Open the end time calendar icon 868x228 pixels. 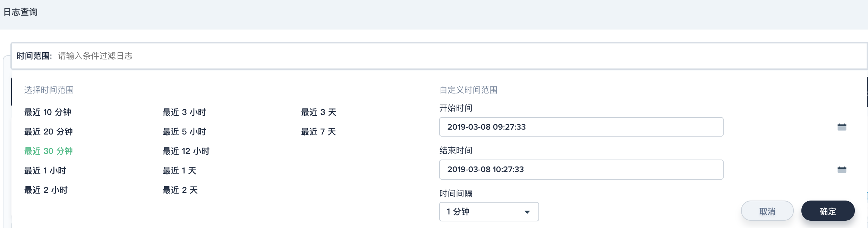pos(842,170)
